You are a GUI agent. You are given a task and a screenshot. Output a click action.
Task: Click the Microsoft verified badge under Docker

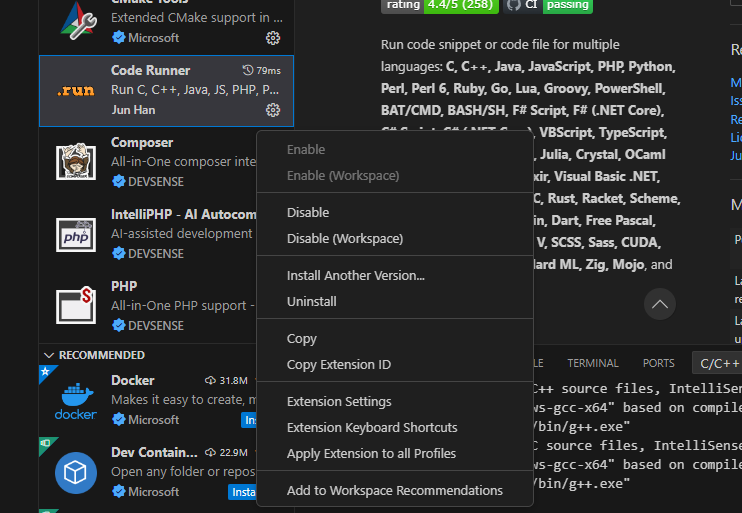[x=118, y=419]
